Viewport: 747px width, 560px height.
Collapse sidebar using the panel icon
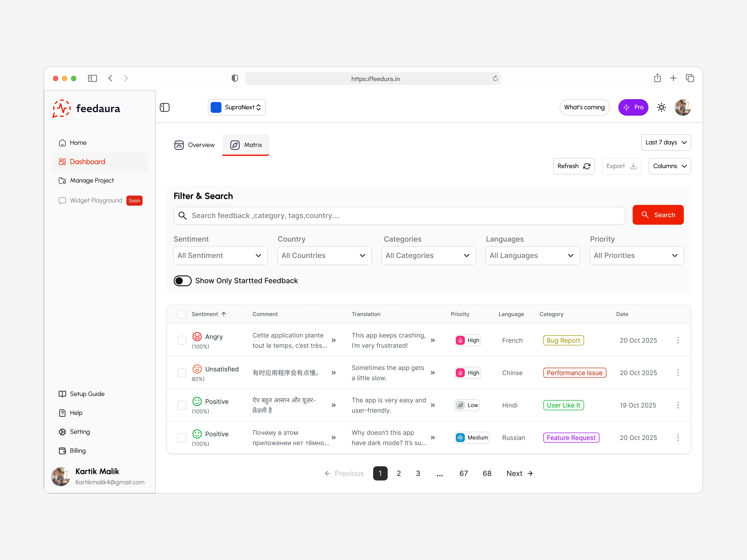(164, 107)
